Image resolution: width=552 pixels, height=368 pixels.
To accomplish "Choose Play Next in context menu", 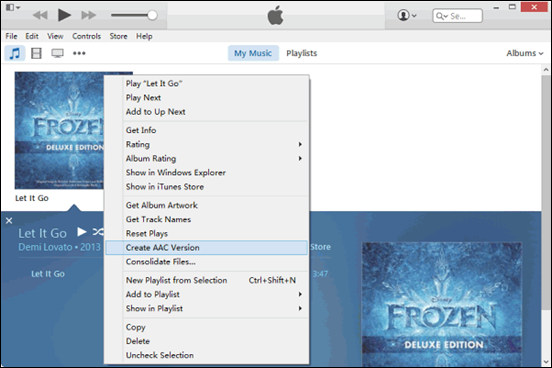I will point(207,98).
